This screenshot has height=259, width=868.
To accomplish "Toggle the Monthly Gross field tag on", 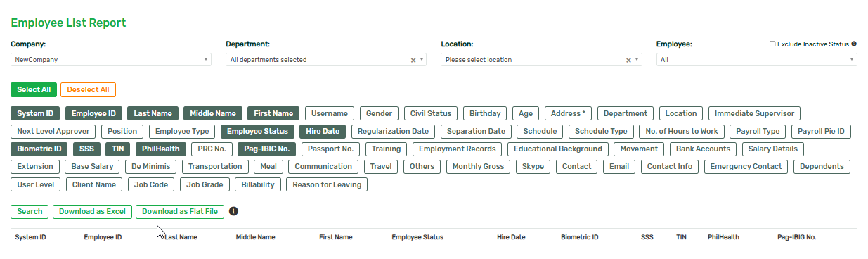I will [x=478, y=167].
